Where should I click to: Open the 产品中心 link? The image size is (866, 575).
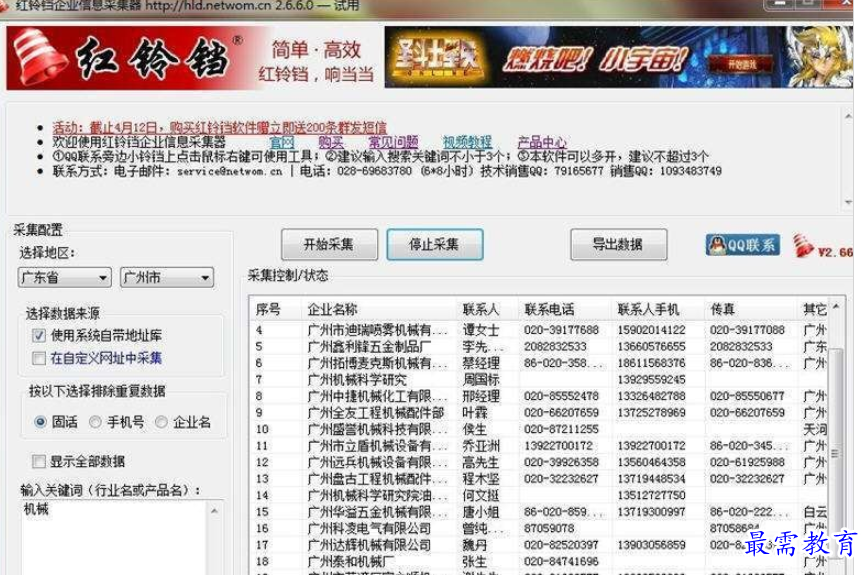pyautogui.click(x=542, y=143)
